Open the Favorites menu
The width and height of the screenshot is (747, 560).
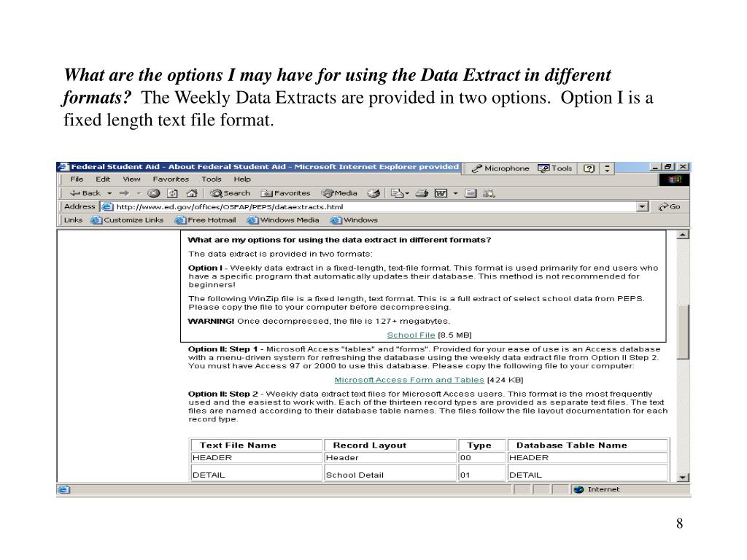click(171, 179)
